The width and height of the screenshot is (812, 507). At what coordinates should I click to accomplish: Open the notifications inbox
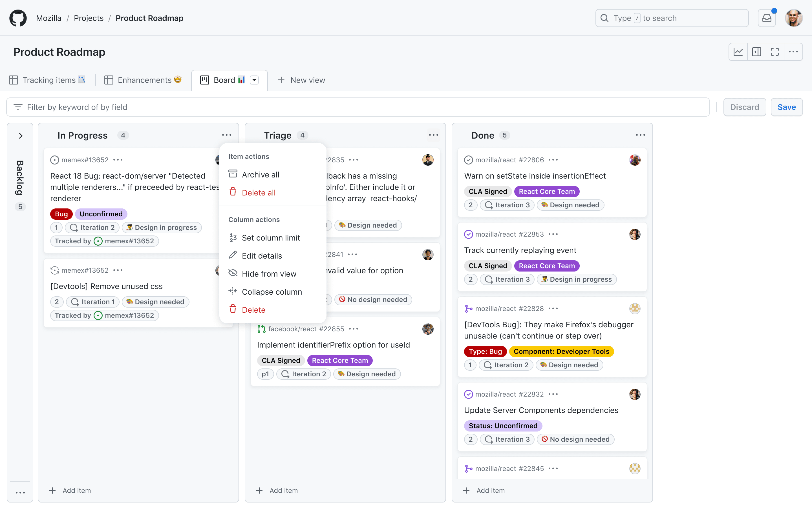(767, 18)
